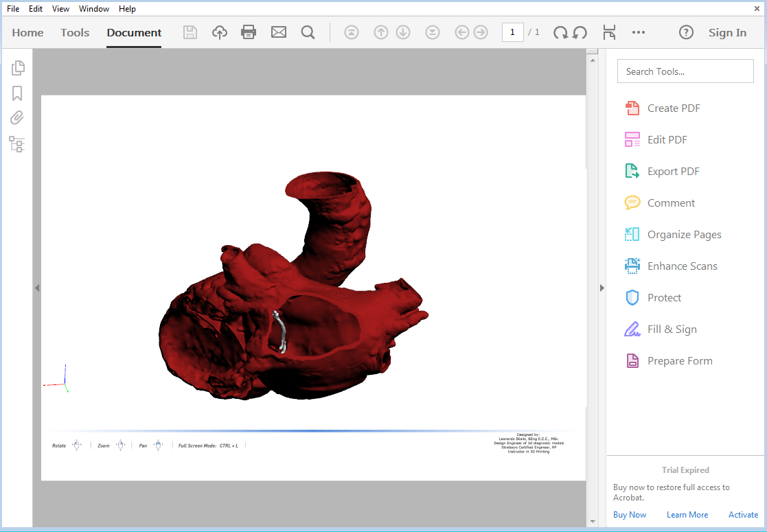Open the Organize Pages tool
Screen dimensions: 767x532
673,235
